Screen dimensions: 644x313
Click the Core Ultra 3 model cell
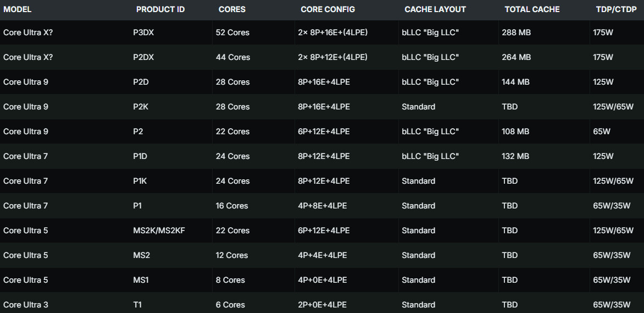tap(25, 305)
